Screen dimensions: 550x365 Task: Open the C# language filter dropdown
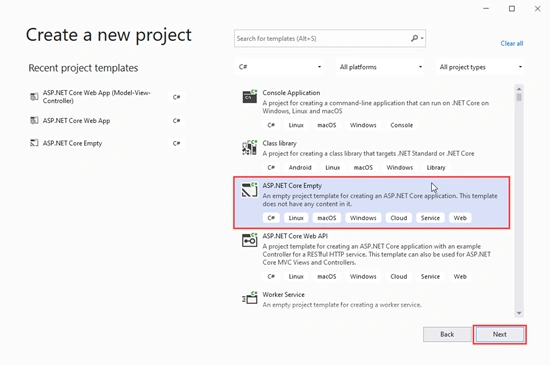[x=280, y=67]
